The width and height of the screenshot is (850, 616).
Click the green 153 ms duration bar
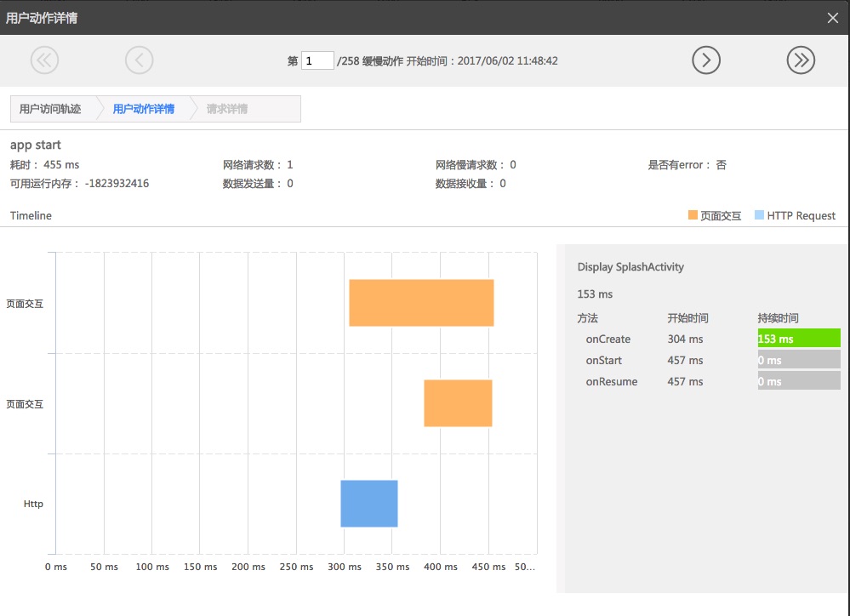click(799, 339)
